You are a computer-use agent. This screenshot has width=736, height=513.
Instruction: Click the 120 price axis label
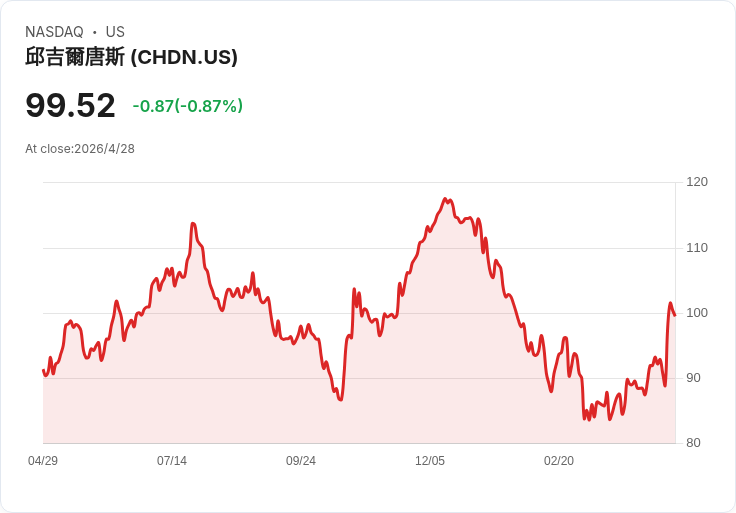coord(697,182)
